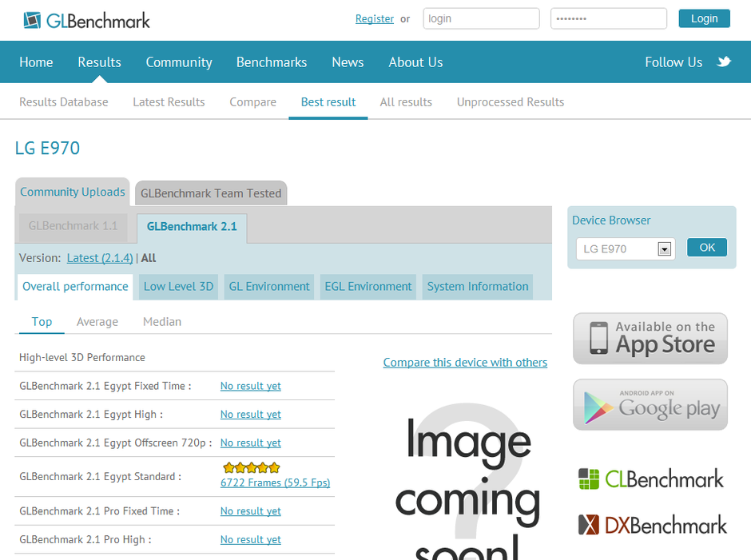View the 6722 Frames benchmark result
Image resolution: width=751 pixels, height=560 pixels.
click(275, 483)
